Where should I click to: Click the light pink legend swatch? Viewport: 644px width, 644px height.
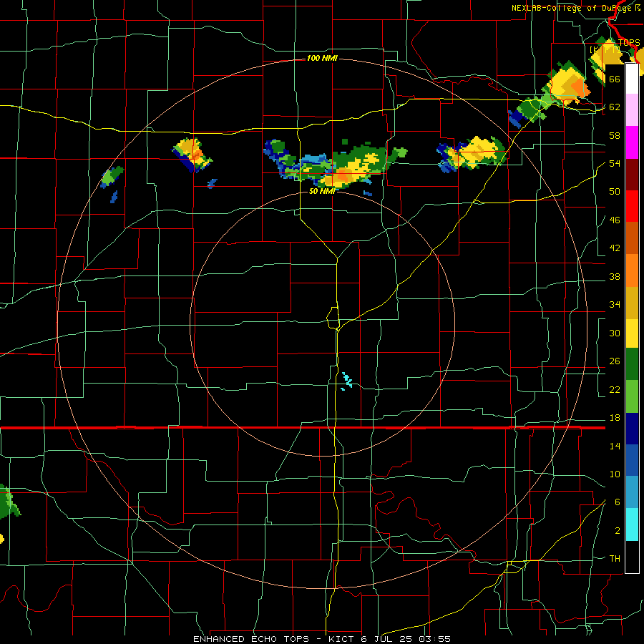tap(632, 110)
